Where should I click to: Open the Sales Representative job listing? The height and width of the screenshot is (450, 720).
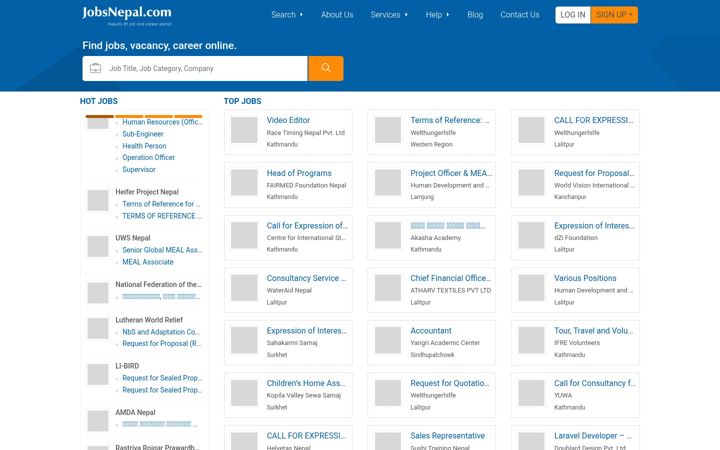(447, 436)
